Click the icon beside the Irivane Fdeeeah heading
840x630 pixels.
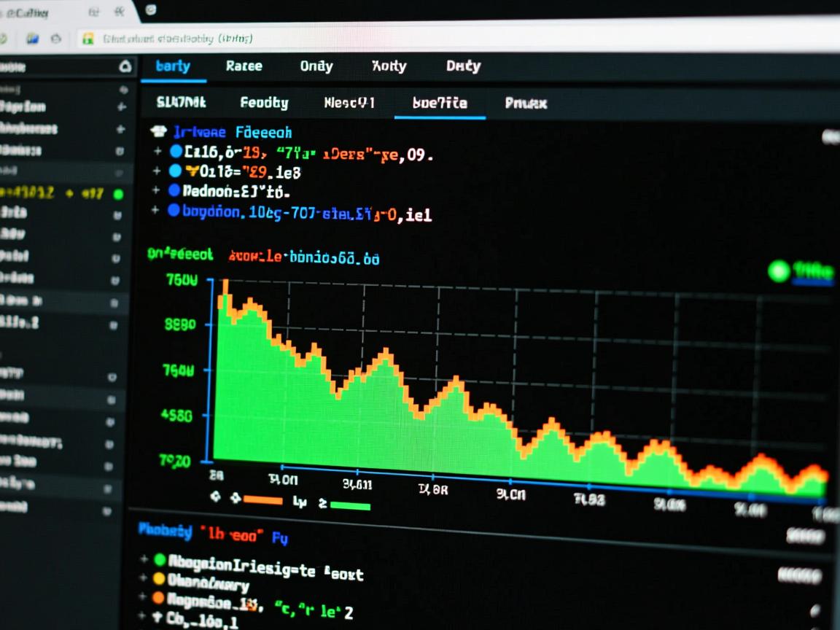(158, 132)
